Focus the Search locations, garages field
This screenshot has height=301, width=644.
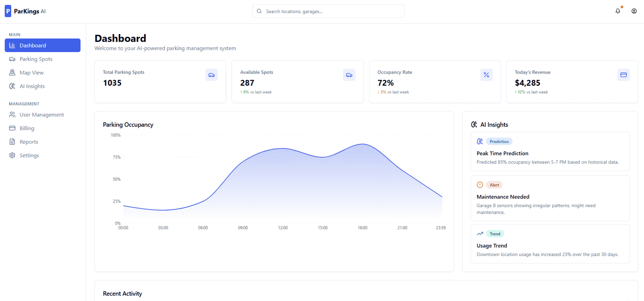pos(328,11)
